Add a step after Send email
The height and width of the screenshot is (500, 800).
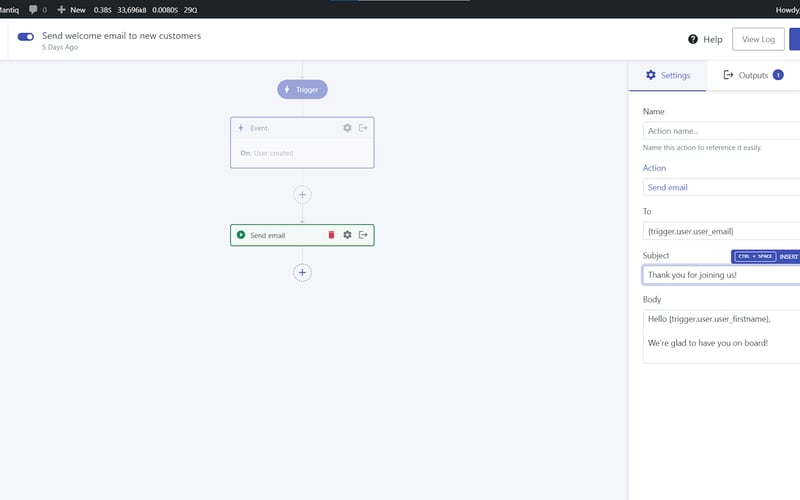[x=302, y=272]
